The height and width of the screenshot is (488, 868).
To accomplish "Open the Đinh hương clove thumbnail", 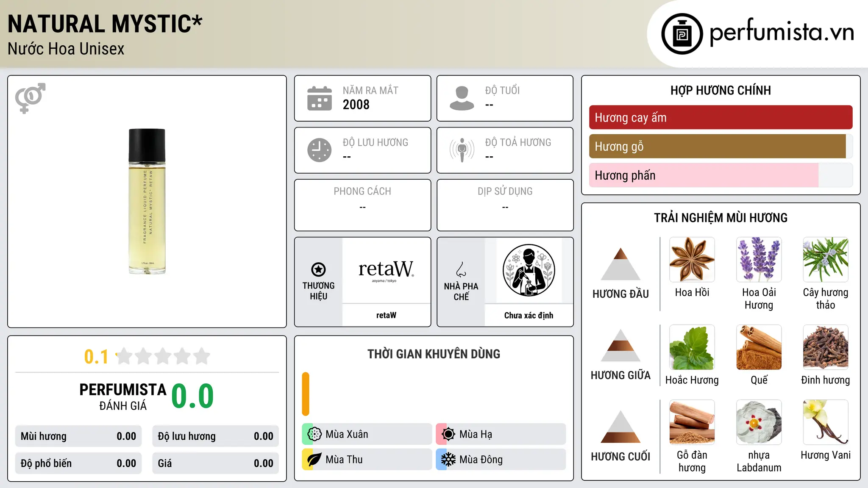I will tap(826, 347).
